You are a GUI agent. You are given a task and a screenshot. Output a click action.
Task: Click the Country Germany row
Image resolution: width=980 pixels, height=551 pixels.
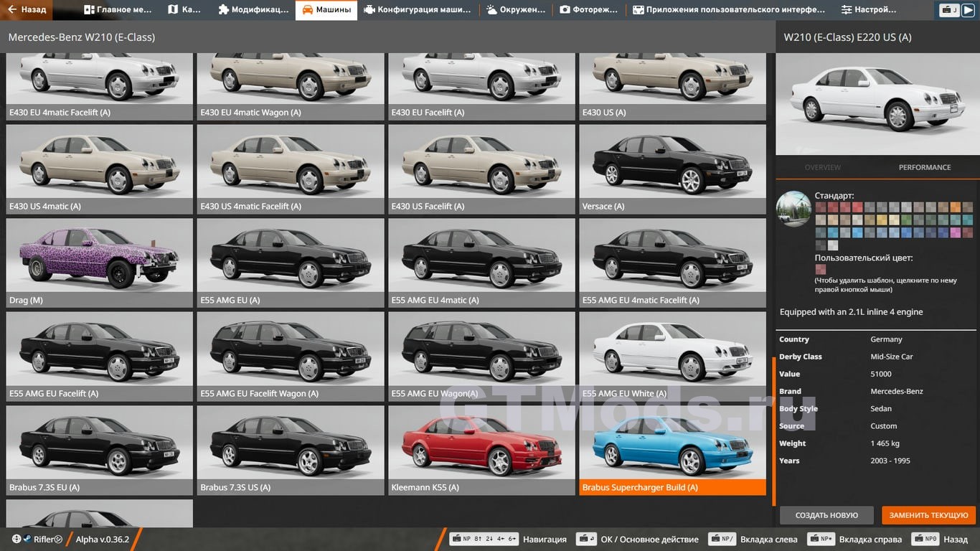click(x=877, y=339)
